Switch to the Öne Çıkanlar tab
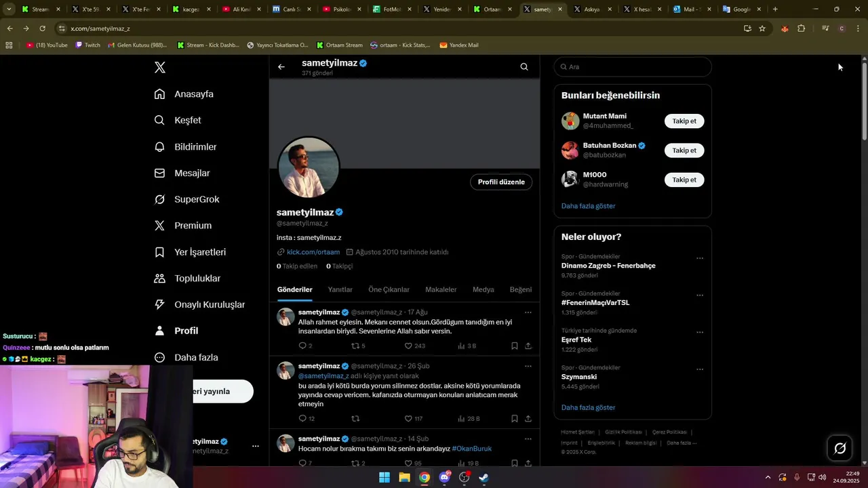The height and width of the screenshot is (488, 868). (389, 289)
